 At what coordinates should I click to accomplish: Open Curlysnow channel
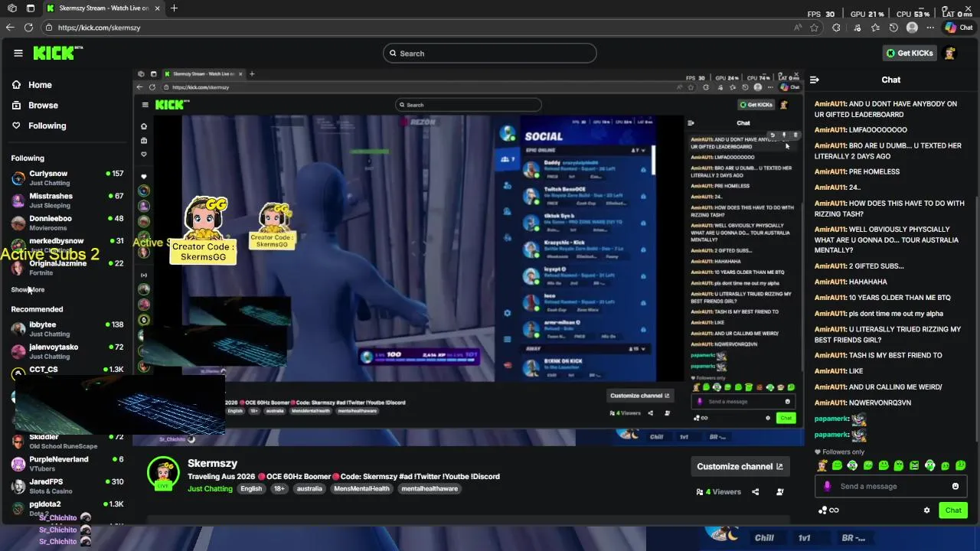[67, 178]
